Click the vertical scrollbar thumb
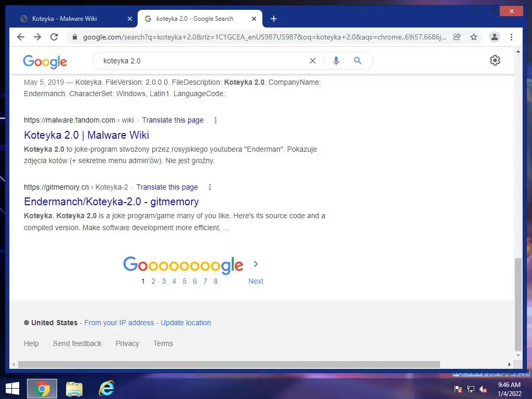 coord(518,304)
